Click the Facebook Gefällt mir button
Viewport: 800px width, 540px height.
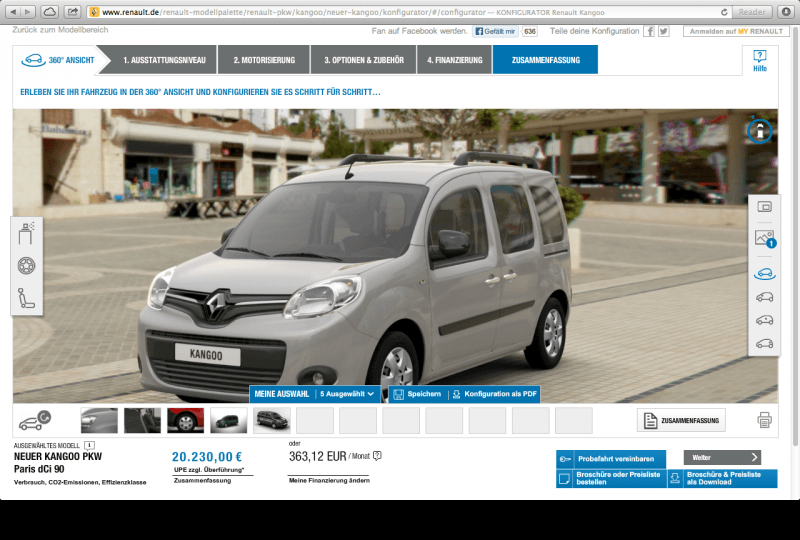tap(495, 31)
